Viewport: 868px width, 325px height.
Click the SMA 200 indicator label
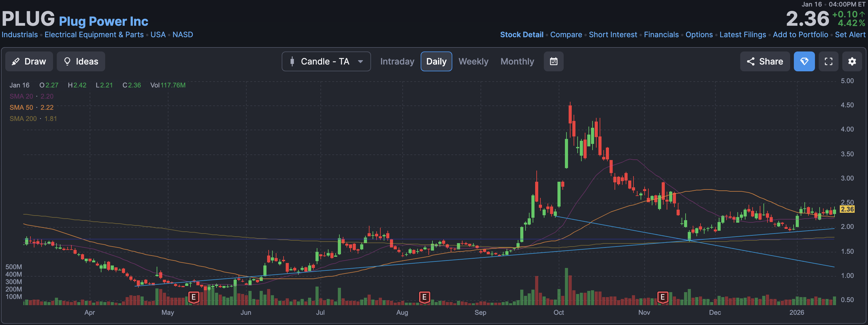pos(23,118)
